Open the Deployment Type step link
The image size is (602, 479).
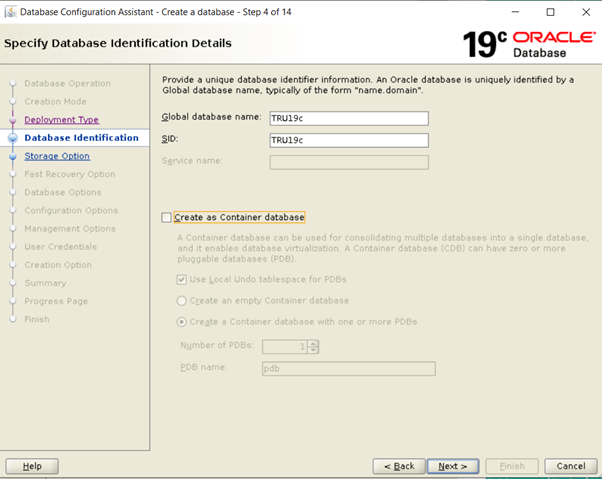(x=61, y=120)
